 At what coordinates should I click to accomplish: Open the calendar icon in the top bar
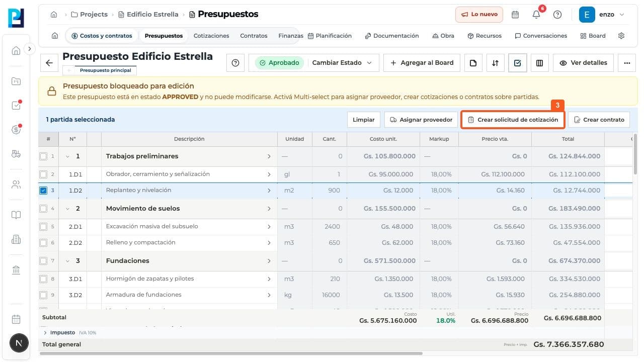coord(515,15)
